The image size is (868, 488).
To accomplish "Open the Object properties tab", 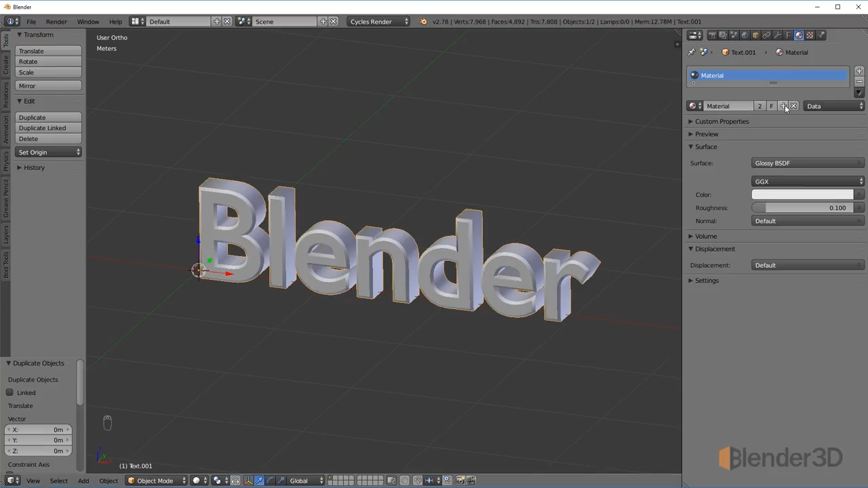I will point(755,35).
